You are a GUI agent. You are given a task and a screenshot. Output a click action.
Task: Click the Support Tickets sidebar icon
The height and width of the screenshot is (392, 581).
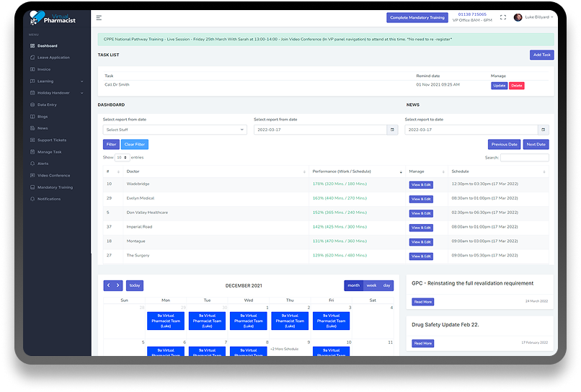click(32, 140)
